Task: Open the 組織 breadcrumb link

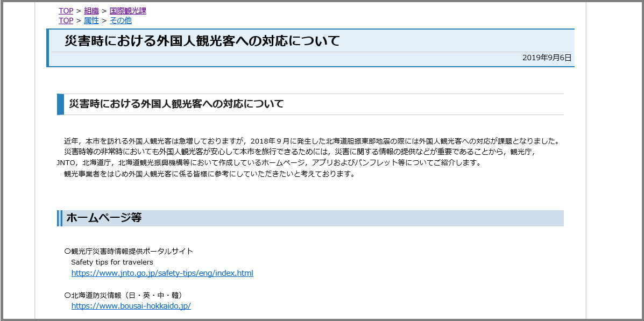Action: (x=91, y=11)
